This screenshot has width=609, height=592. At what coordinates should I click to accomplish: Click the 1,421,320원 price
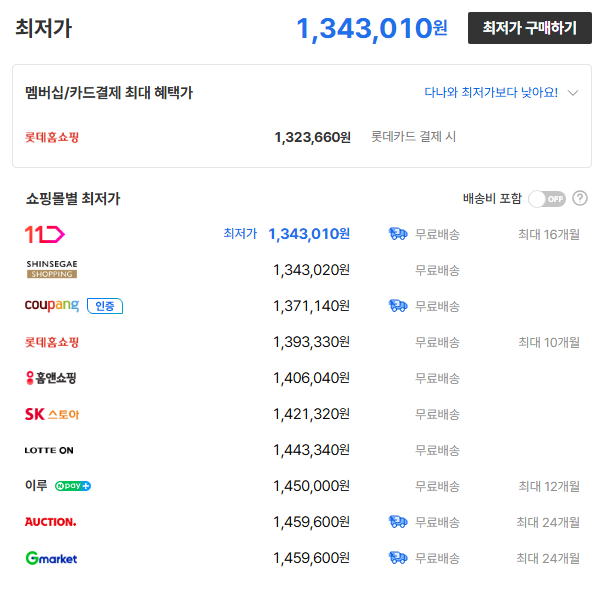click(x=311, y=414)
